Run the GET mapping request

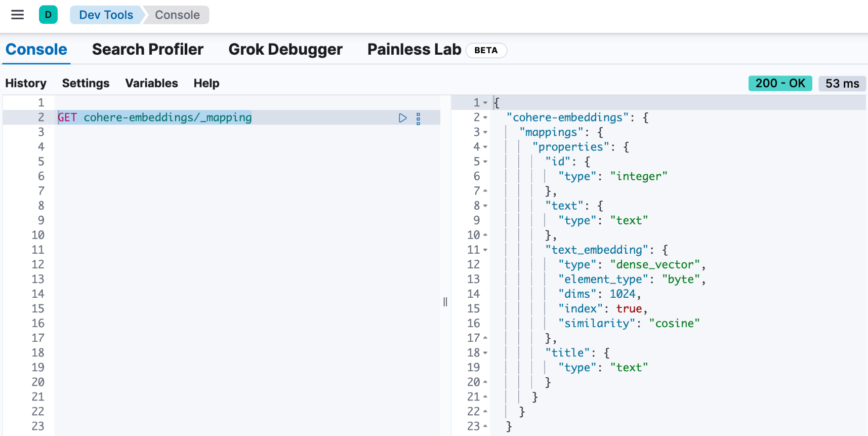tap(403, 118)
